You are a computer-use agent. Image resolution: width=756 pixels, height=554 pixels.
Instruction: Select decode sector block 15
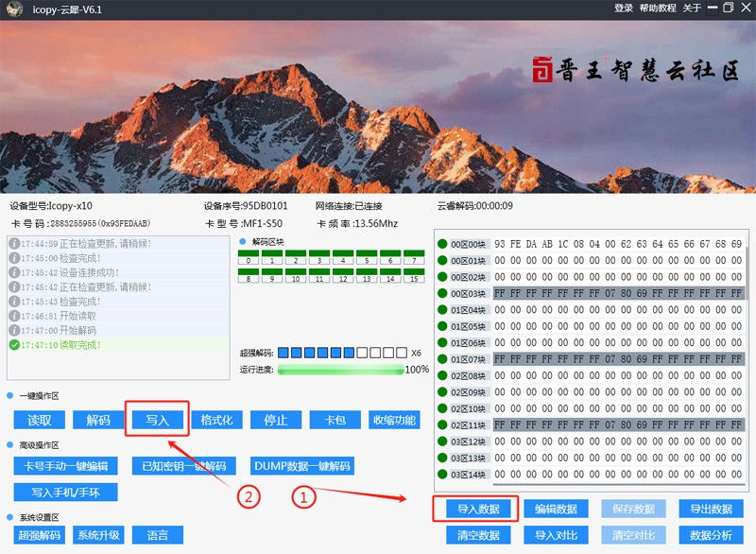click(414, 275)
